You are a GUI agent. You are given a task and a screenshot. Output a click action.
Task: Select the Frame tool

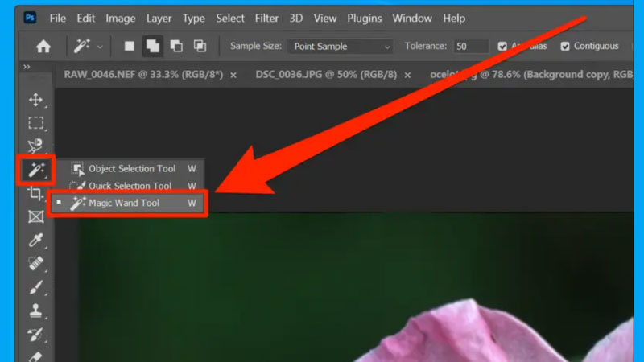coord(36,216)
